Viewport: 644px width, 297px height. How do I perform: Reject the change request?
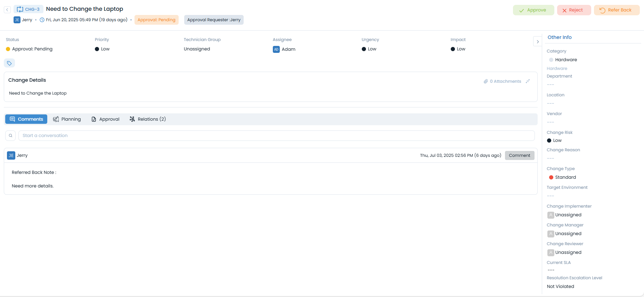(x=574, y=10)
